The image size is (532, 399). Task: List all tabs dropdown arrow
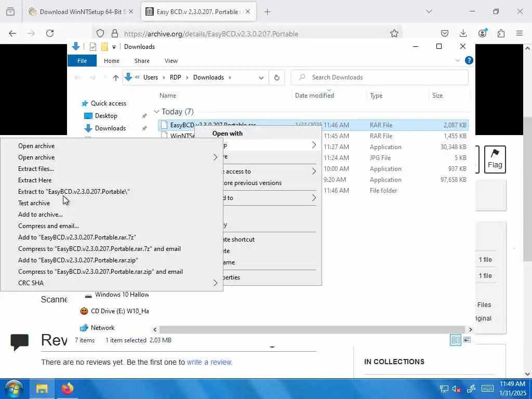tap(429, 11)
